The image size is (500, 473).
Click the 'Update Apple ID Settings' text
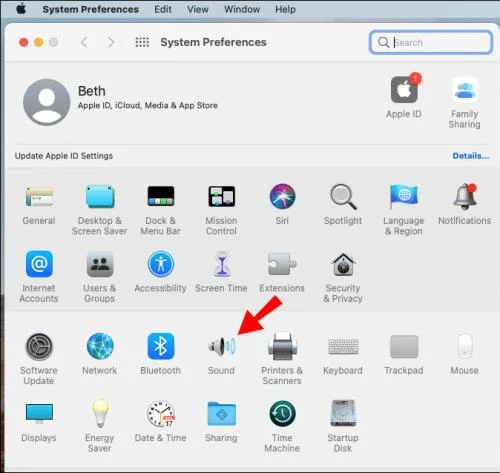pyautogui.click(x=64, y=156)
